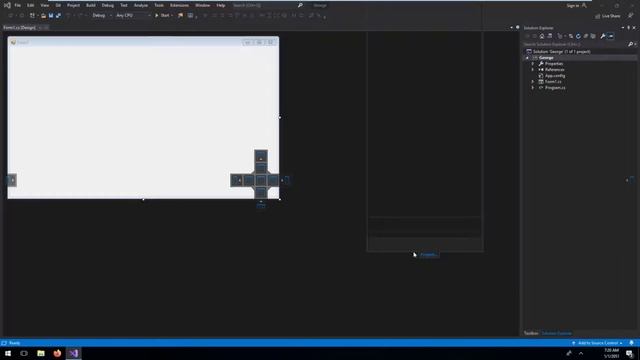Start debugging with the Start button

tap(162, 16)
